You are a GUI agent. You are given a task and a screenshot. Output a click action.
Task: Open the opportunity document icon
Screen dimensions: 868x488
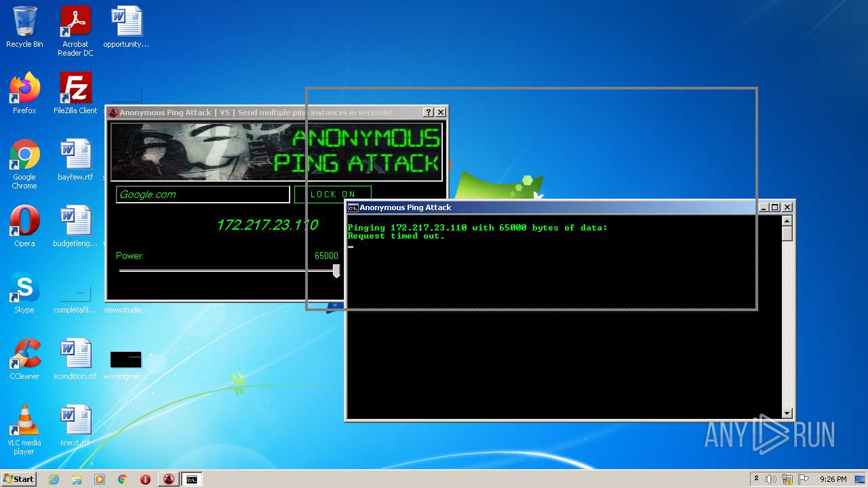point(126,28)
